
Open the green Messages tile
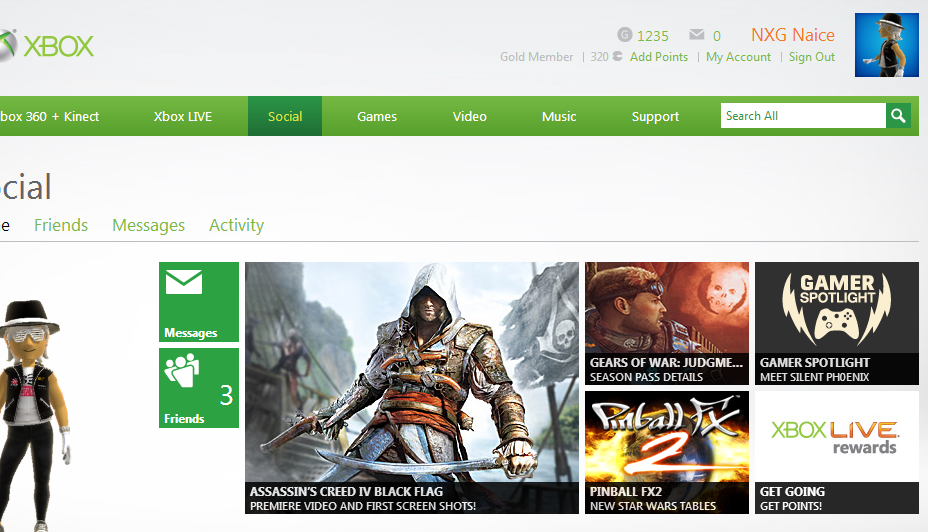click(199, 302)
